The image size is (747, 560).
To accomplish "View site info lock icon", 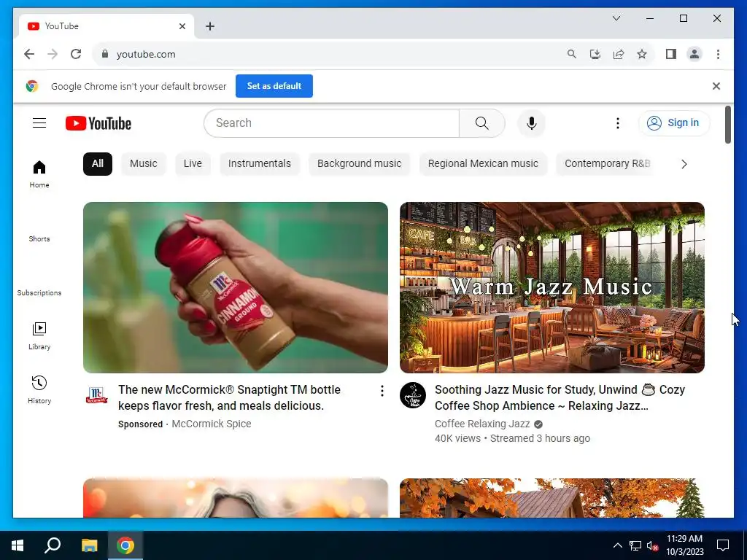I will click(x=105, y=54).
